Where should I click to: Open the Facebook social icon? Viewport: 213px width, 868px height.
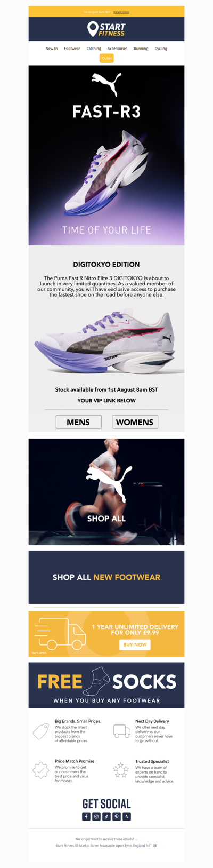[86, 816]
